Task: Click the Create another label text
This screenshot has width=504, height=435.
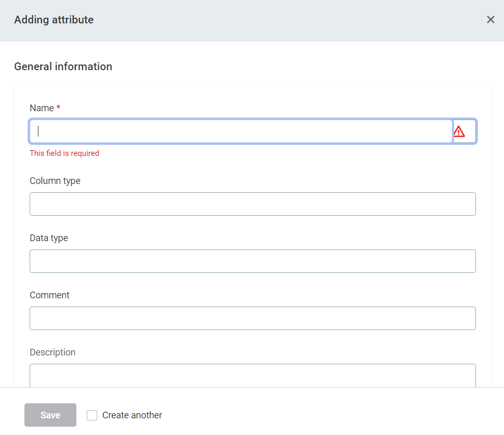Action: click(x=132, y=415)
